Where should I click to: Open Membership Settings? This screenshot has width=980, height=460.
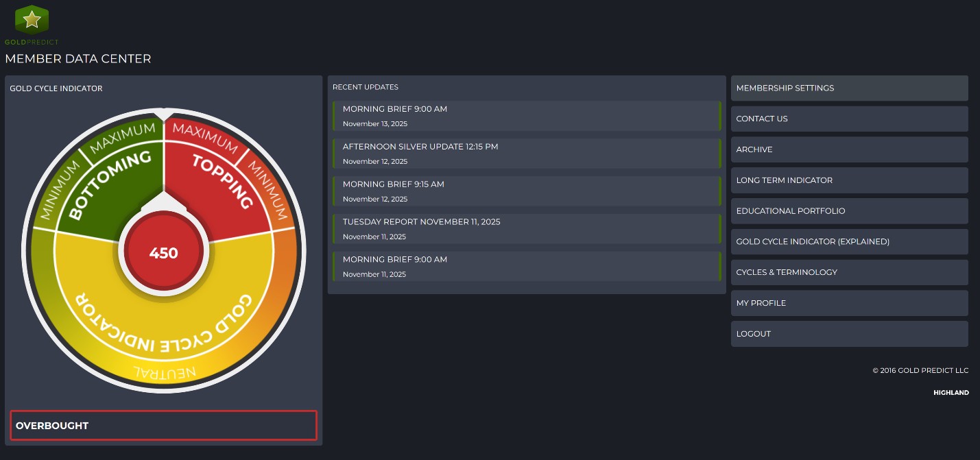point(849,88)
